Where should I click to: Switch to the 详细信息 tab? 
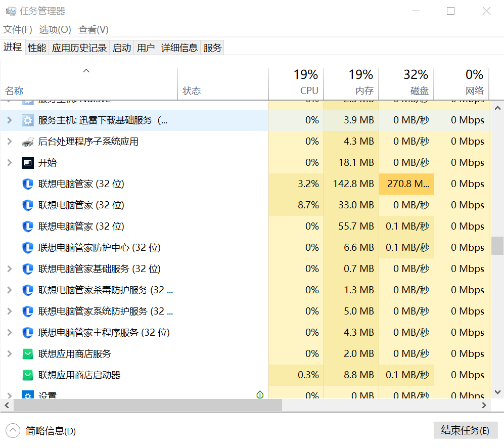tap(179, 48)
